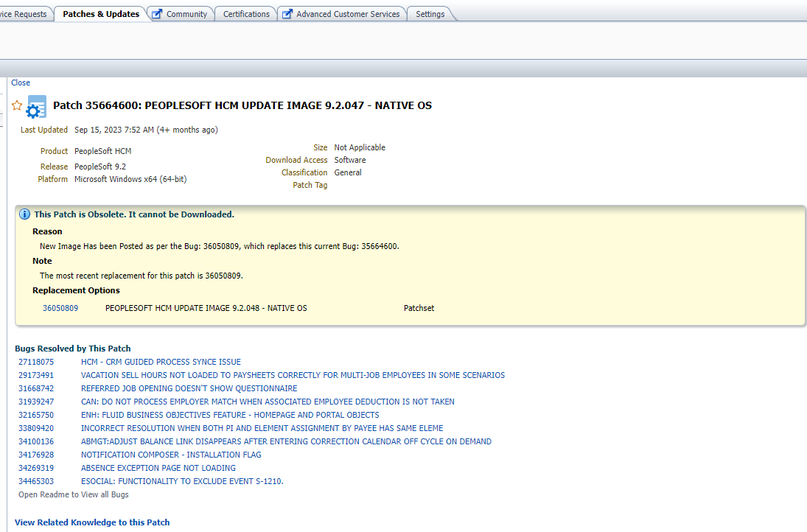The width and height of the screenshot is (807, 532).
Task: Click the info icon in the obsolete notice
Action: 24,214
